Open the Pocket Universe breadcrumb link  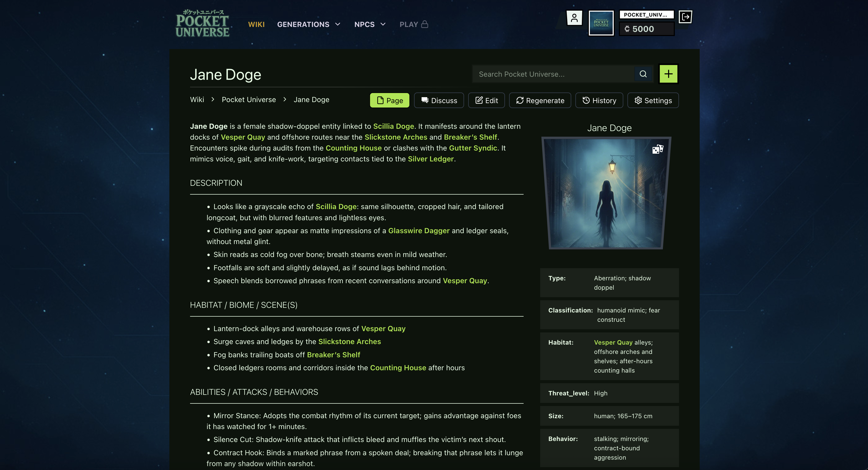[x=249, y=99]
